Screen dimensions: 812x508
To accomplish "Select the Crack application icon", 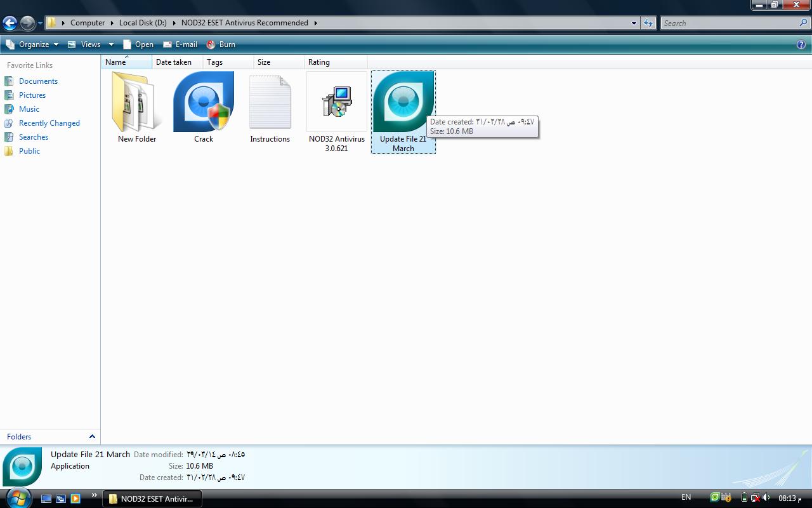I will (x=204, y=102).
